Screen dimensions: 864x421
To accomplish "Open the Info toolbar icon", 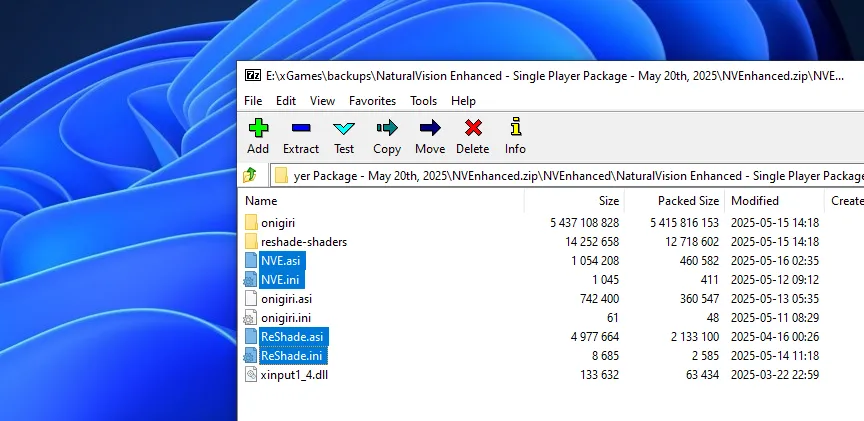I will [x=515, y=128].
